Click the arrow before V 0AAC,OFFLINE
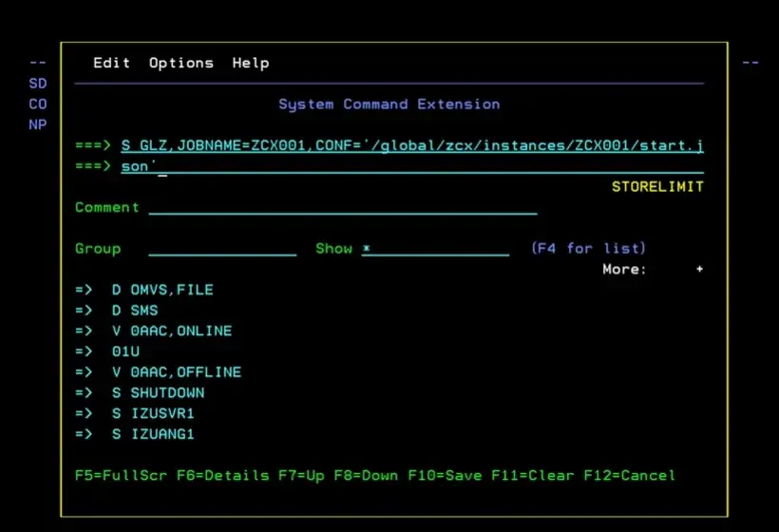The width and height of the screenshot is (779, 532). pos(84,372)
